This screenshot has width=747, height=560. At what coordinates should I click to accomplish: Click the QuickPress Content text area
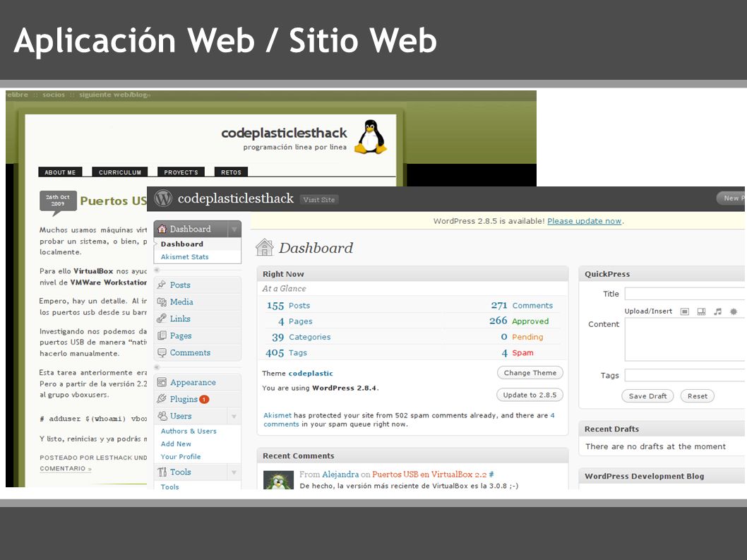(x=685, y=340)
